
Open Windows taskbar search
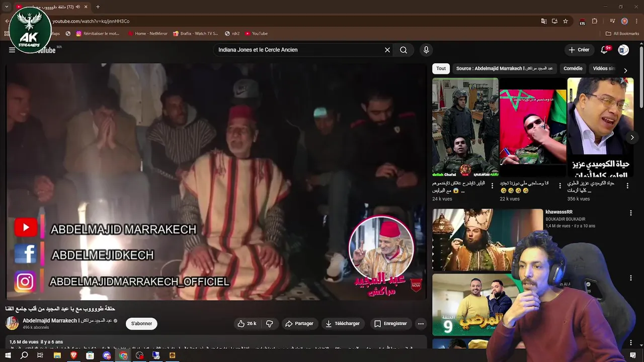(24, 355)
